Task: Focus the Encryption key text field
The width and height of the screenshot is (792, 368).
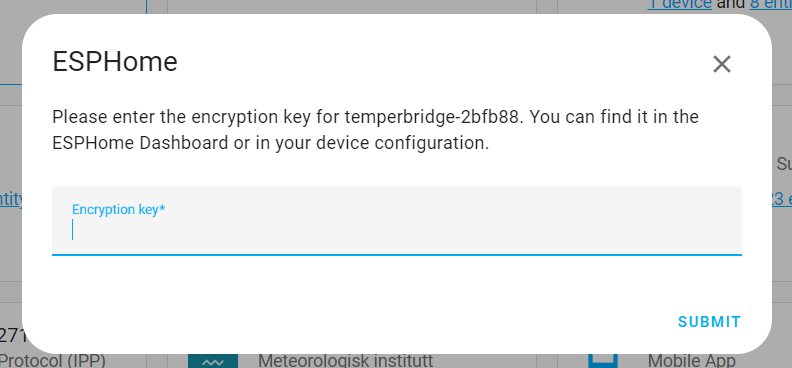Action: pos(397,221)
